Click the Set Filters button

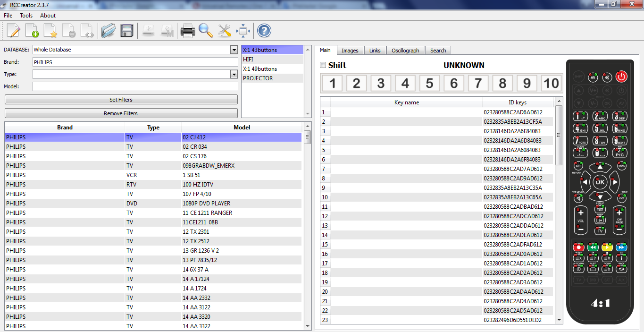pyautogui.click(x=121, y=100)
